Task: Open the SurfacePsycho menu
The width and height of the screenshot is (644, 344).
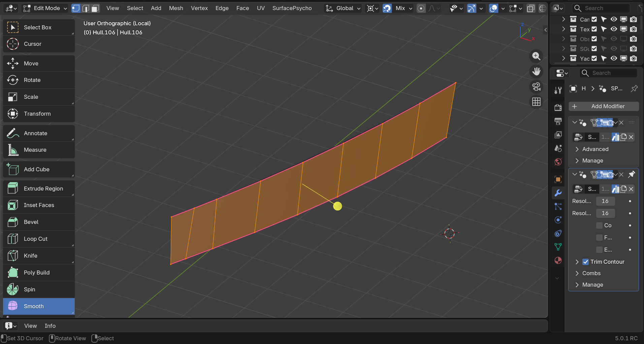Action: click(292, 8)
